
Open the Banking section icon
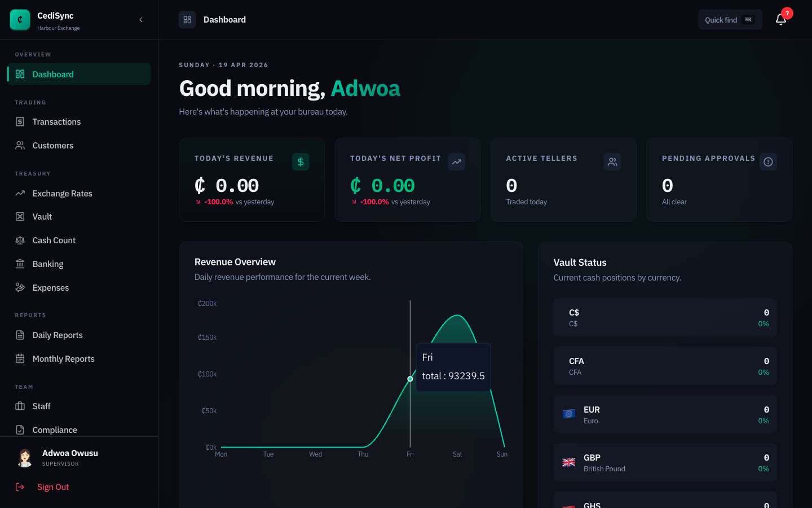pos(20,264)
